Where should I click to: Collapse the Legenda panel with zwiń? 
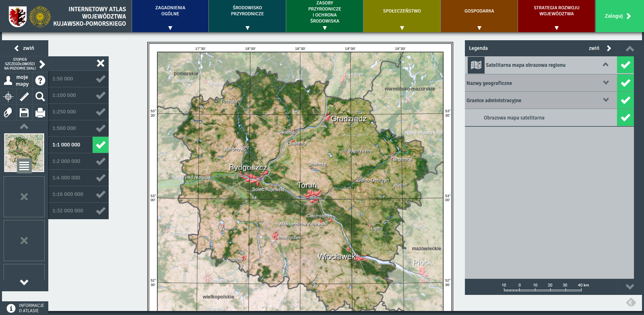600,48
